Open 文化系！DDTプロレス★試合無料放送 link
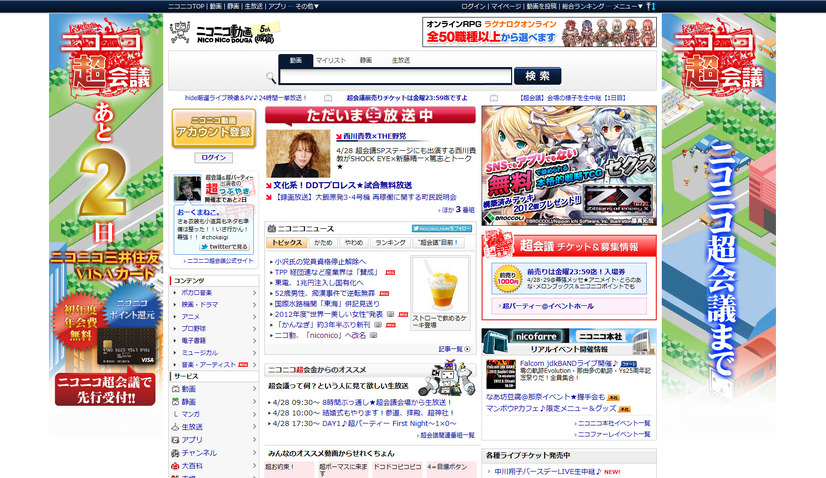 (x=342, y=186)
